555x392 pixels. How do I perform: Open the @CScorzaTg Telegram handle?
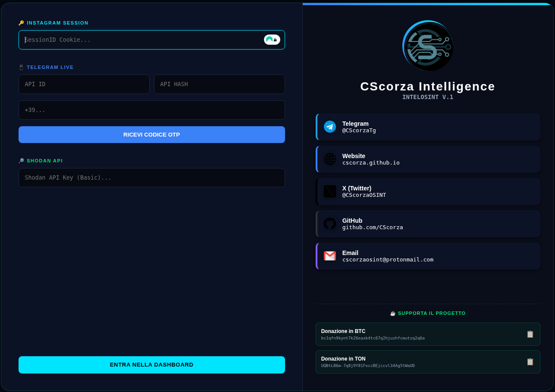[x=359, y=131]
